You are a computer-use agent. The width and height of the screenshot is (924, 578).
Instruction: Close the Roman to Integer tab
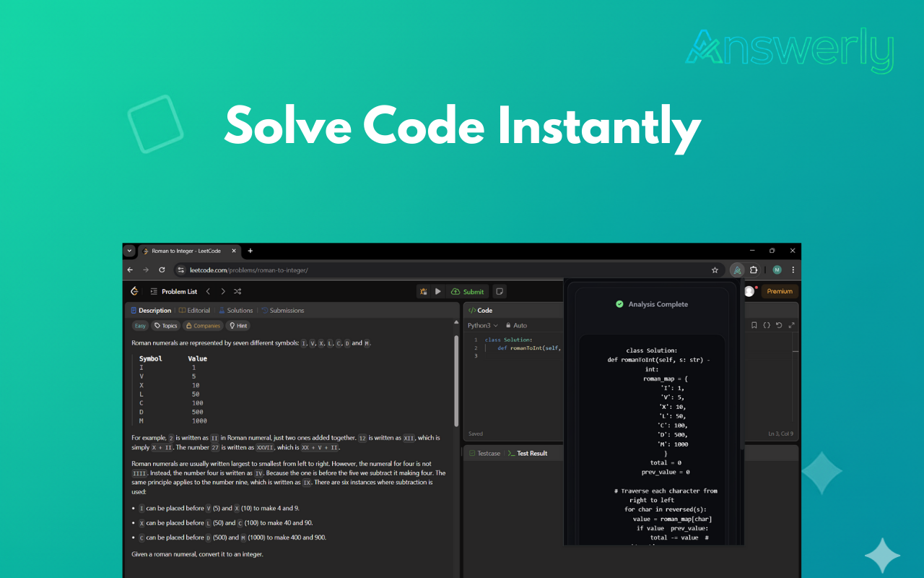coord(232,251)
